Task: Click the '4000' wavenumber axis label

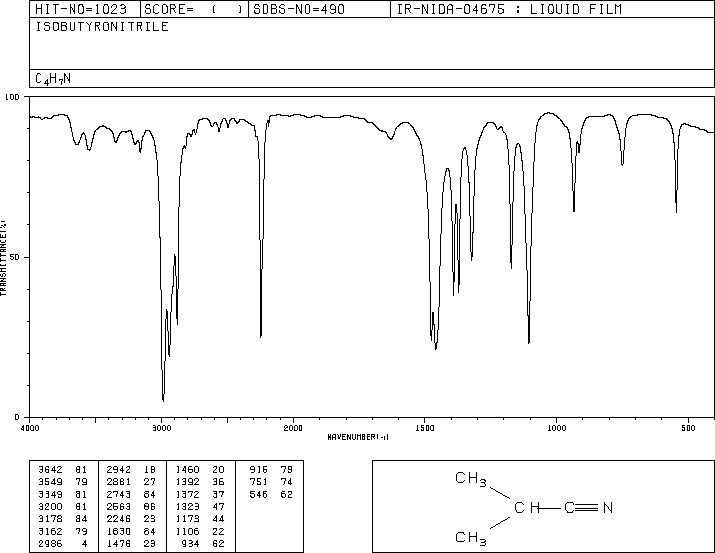Action: (30, 428)
